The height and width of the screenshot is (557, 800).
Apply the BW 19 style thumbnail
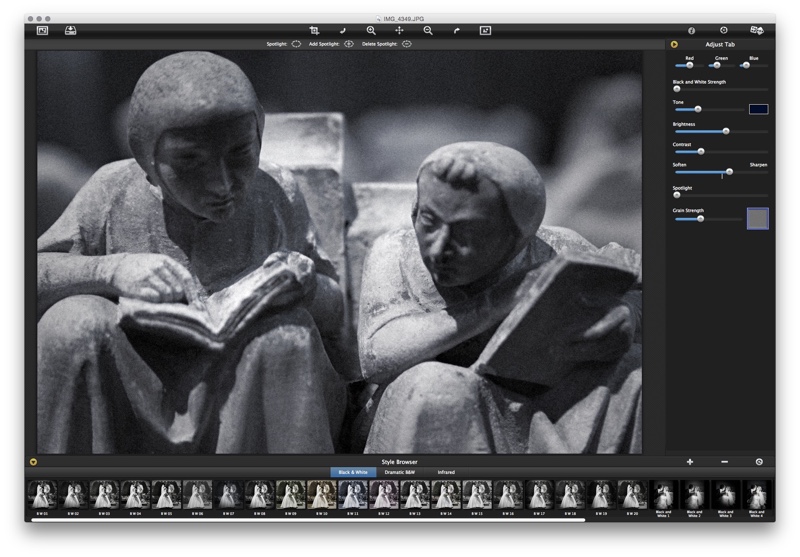click(x=602, y=495)
